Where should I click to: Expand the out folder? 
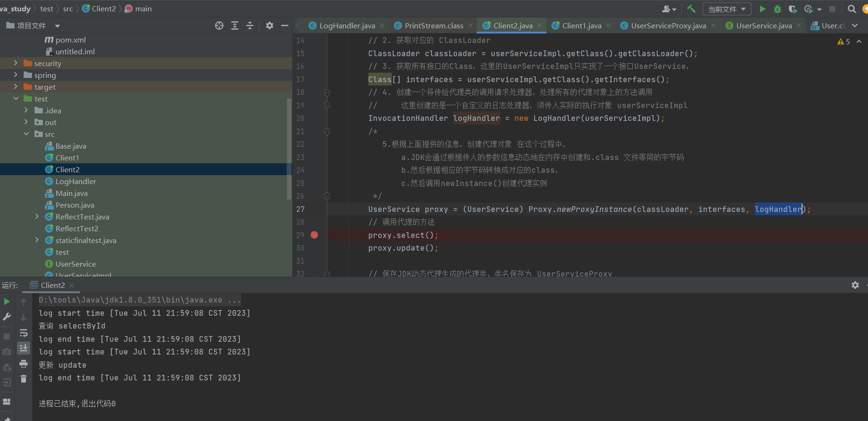26,122
